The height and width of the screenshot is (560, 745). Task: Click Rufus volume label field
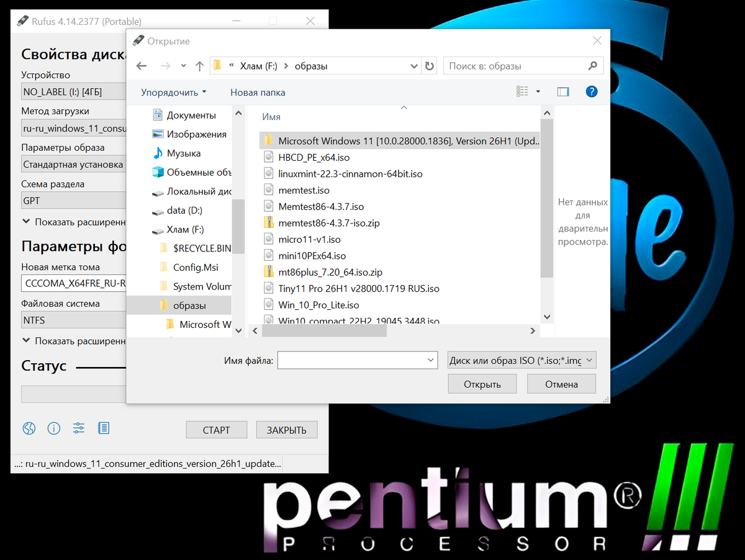[x=74, y=284]
